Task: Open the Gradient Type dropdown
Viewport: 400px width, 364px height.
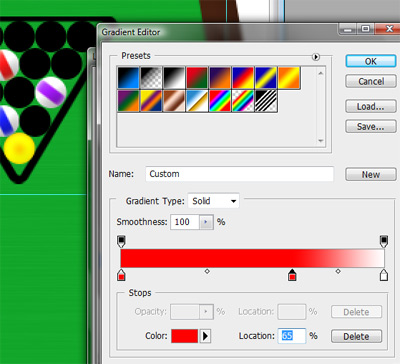Action: tap(213, 201)
